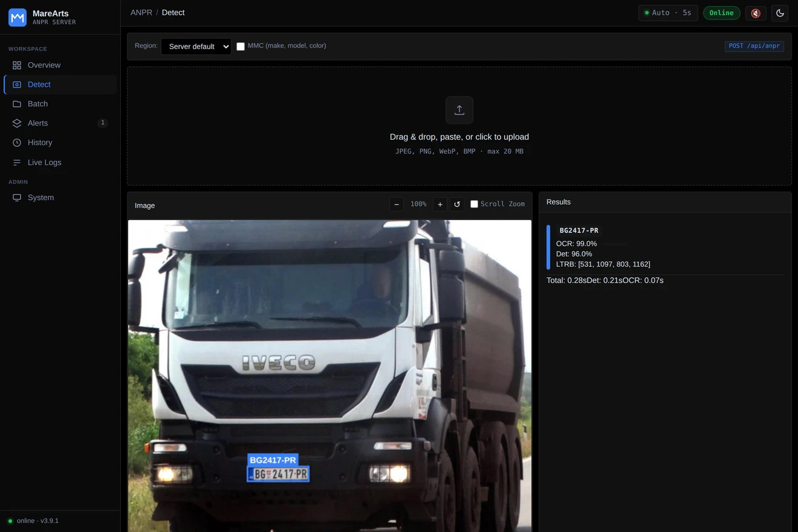Click the Det: 96.0% confidence text
The width and height of the screenshot is (798, 532).
pyautogui.click(x=574, y=254)
